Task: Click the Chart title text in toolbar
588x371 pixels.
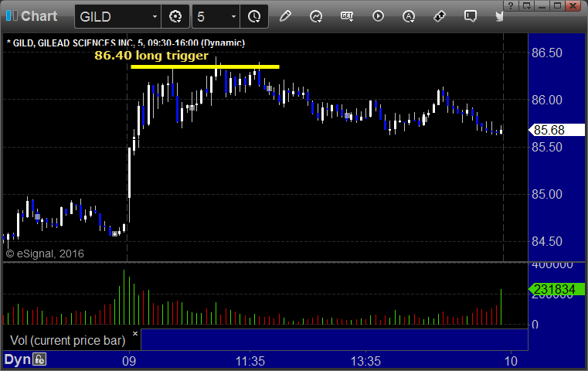Action: (x=39, y=16)
